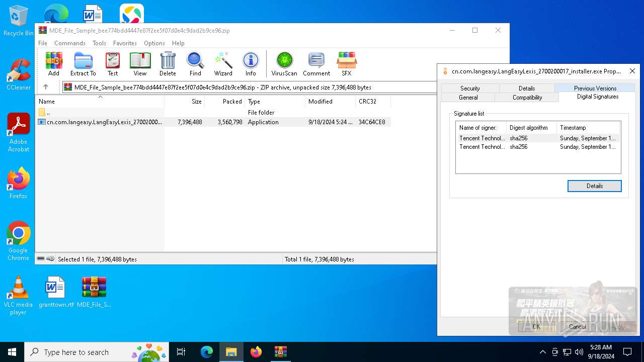
Task: Click the Details button for signature
Action: pyautogui.click(x=595, y=186)
